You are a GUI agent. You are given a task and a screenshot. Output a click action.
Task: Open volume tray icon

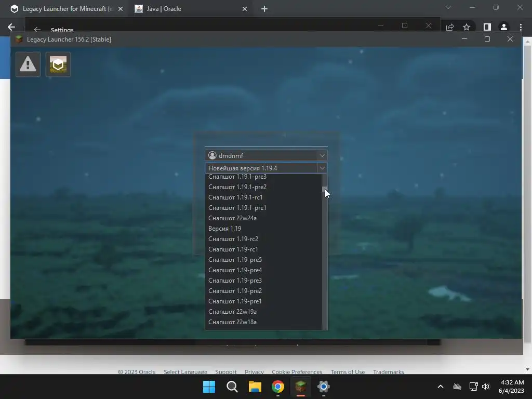point(486,387)
